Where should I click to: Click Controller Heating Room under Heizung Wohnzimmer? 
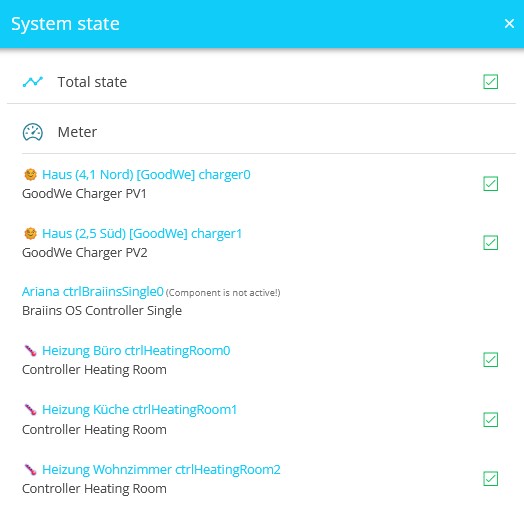[x=94, y=489]
